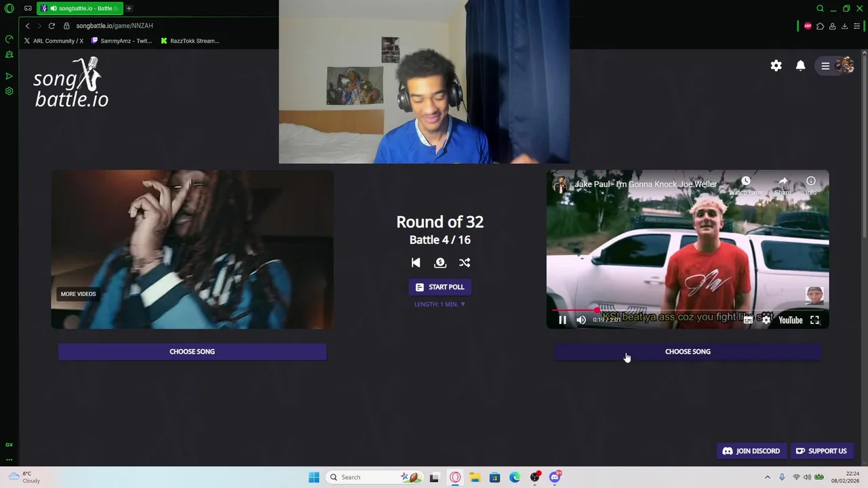Open notifications bell icon
The width and height of the screenshot is (868, 488).
(x=800, y=66)
